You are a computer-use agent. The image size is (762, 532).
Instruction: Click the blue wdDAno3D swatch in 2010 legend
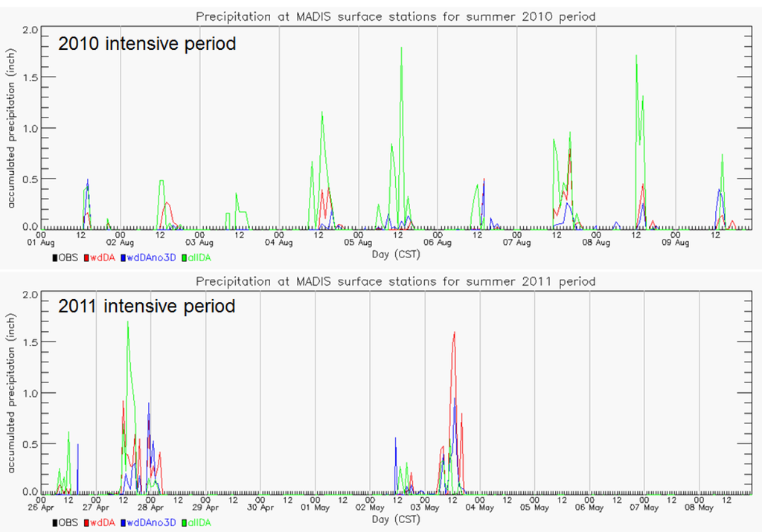click(124, 258)
